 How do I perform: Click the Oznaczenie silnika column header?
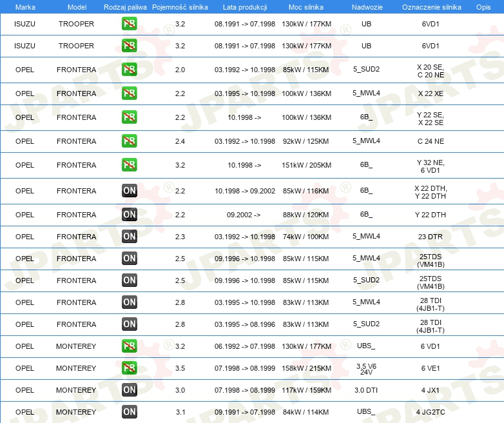tap(431, 7)
